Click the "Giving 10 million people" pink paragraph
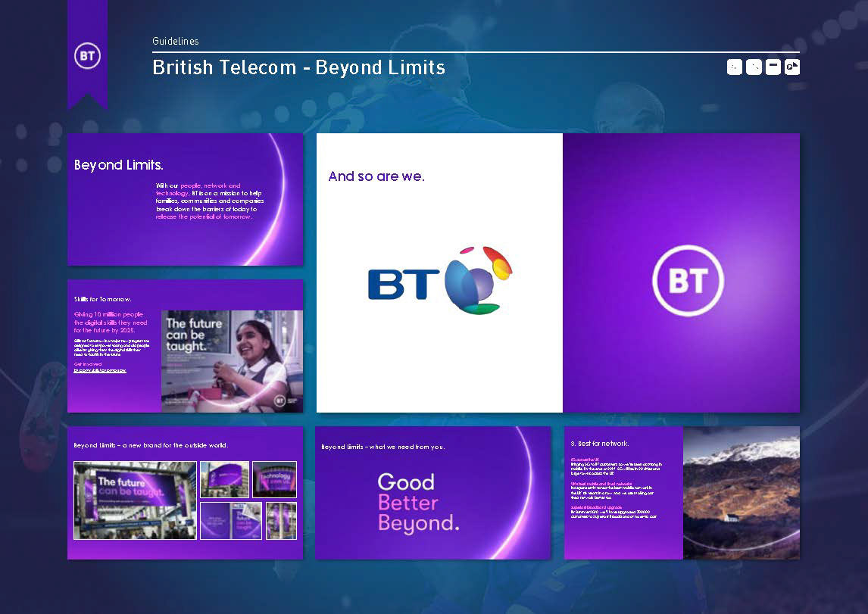 click(x=111, y=322)
